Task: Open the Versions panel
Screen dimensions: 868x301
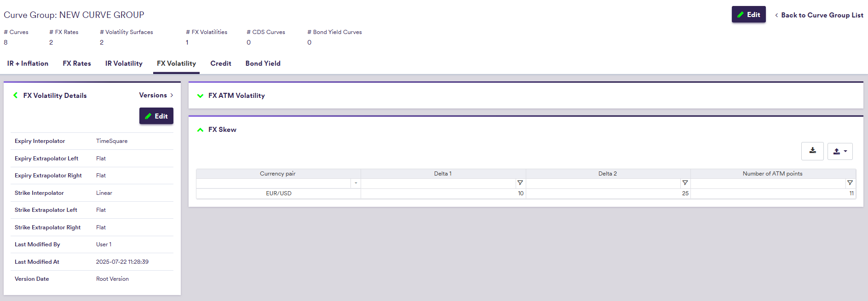Action: (x=156, y=95)
